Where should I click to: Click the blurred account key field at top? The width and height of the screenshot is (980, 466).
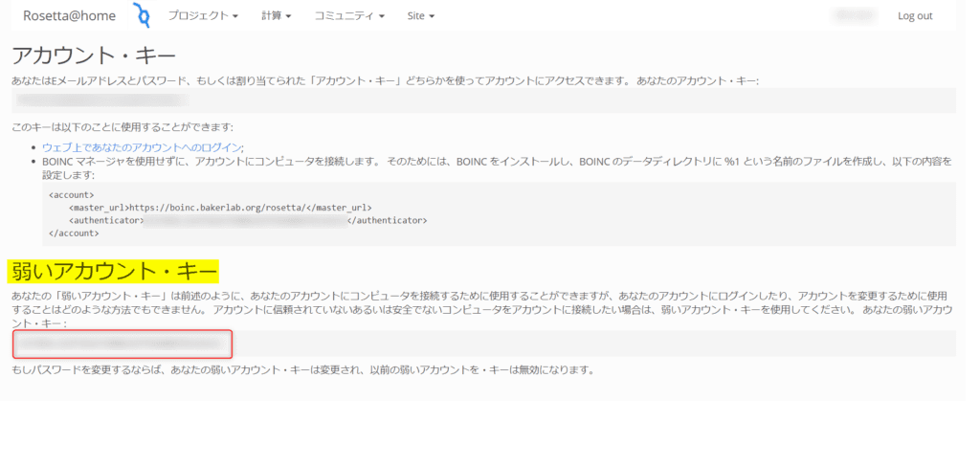click(105, 99)
